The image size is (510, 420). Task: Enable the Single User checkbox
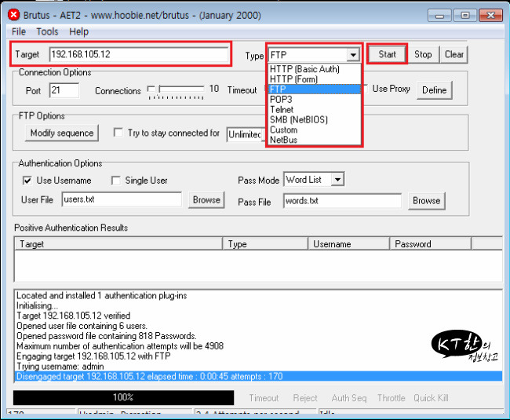point(116,181)
